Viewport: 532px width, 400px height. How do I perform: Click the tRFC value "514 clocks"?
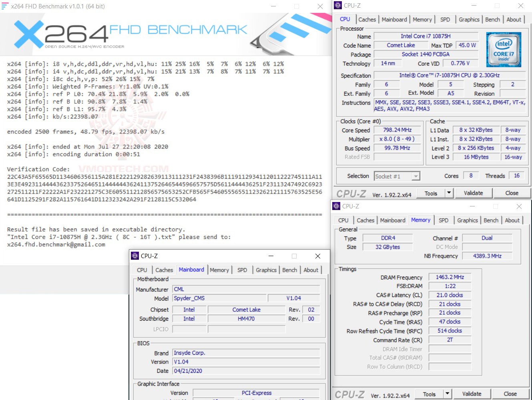[450, 331]
